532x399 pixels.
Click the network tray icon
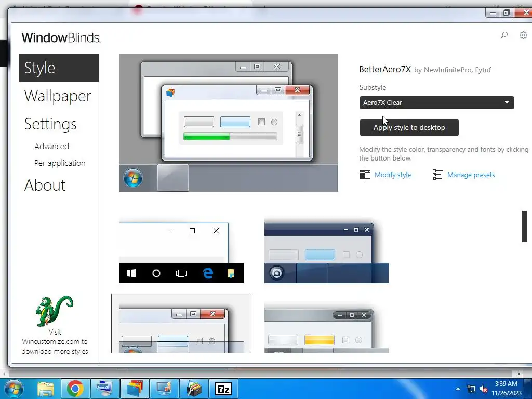(x=471, y=389)
